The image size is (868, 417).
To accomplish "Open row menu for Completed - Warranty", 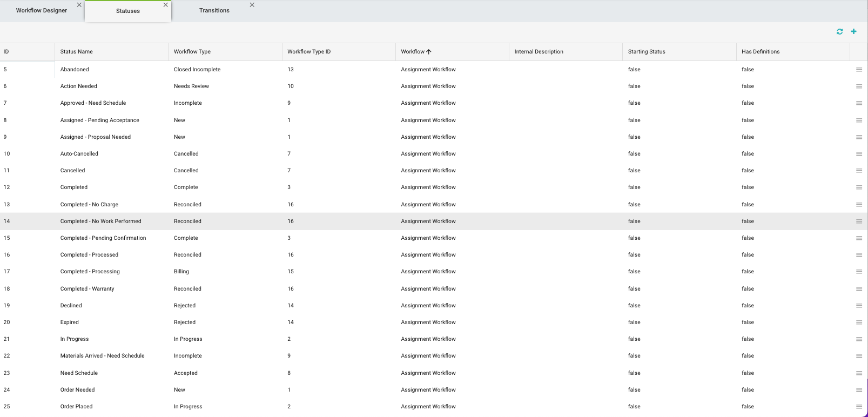I will click(859, 289).
